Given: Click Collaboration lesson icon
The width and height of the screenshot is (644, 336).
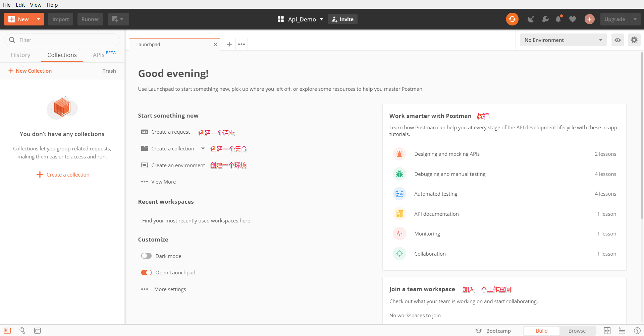Looking at the screenshot, I should 399,254.
